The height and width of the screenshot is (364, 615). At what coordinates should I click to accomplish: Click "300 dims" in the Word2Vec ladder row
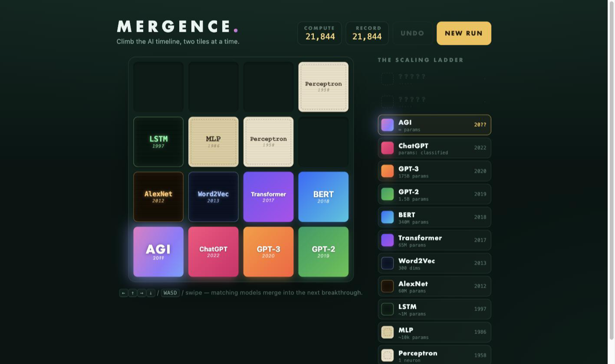(410, 268)
